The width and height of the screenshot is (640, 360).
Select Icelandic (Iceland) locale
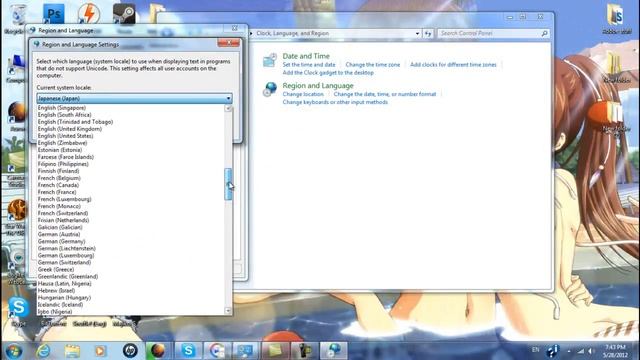[60, 305]
